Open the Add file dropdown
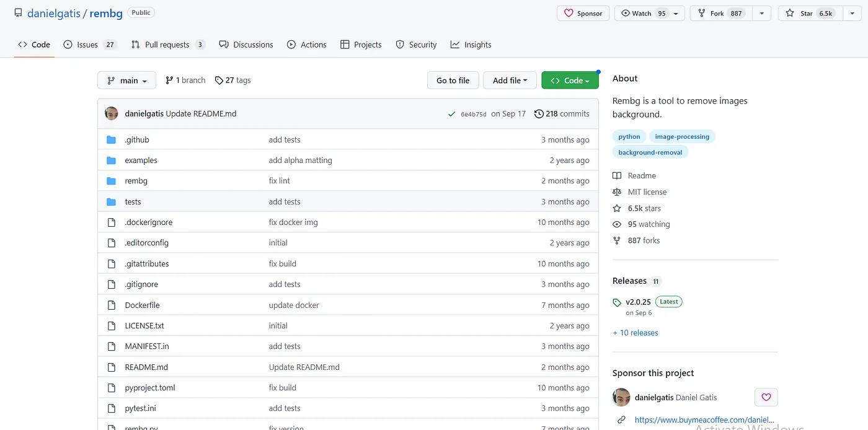 click(510, 81)
